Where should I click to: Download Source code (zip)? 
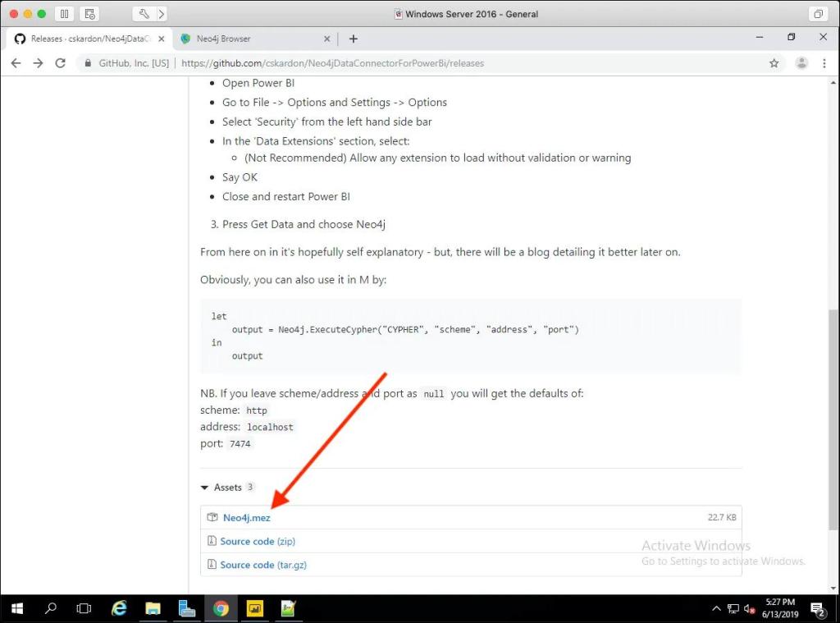258,541
